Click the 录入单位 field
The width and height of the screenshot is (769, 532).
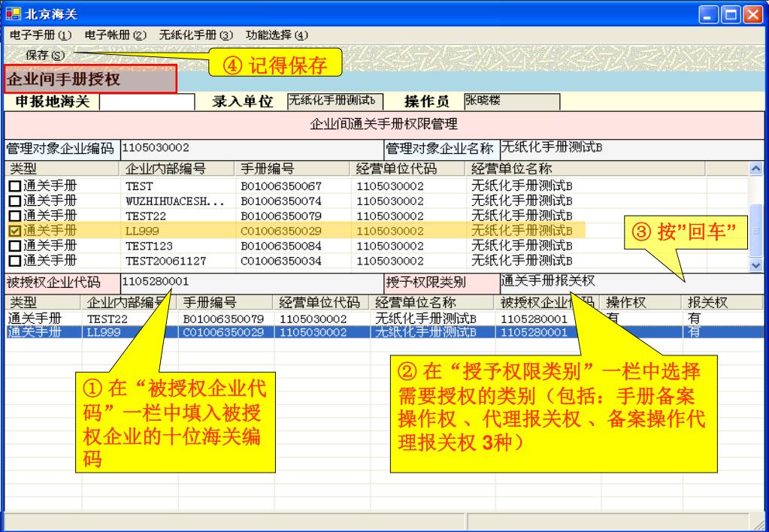(x=335, y=101)
